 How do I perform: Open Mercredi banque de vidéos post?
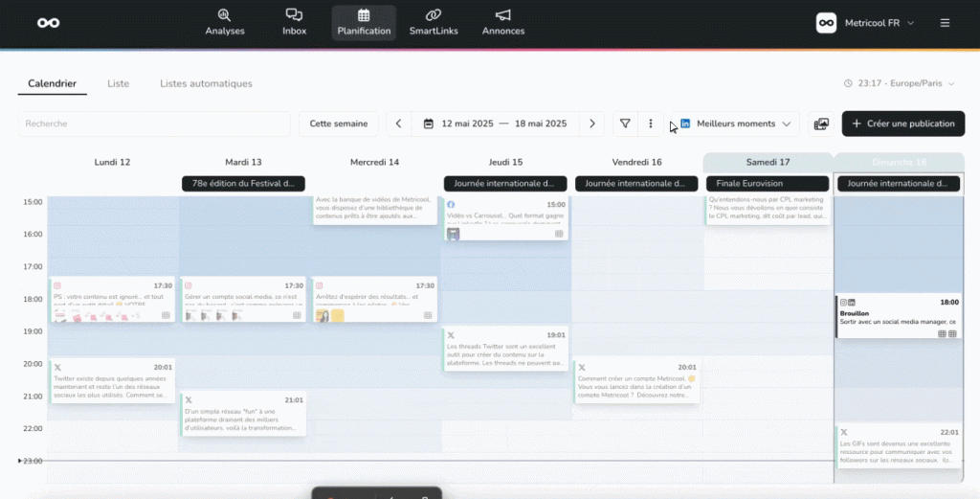point(375,210)
